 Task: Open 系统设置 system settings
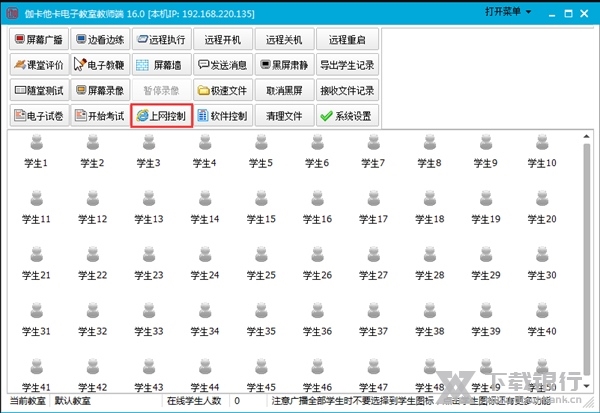[x=347, y=116]
